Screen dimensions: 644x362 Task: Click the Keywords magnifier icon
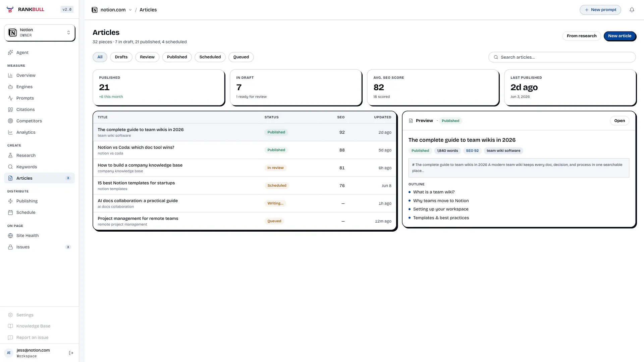[x=10, y=167]
